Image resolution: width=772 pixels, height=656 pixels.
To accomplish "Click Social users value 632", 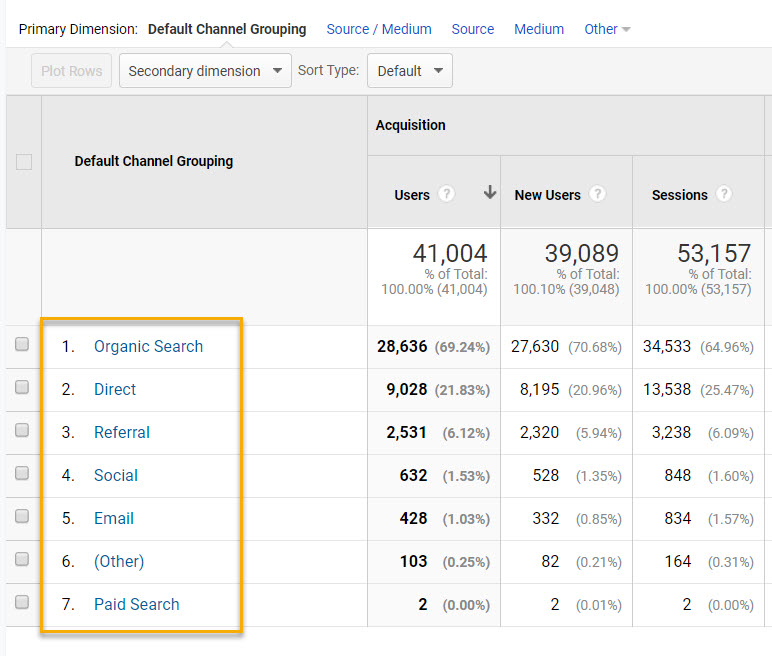I will tap(413, 475).
